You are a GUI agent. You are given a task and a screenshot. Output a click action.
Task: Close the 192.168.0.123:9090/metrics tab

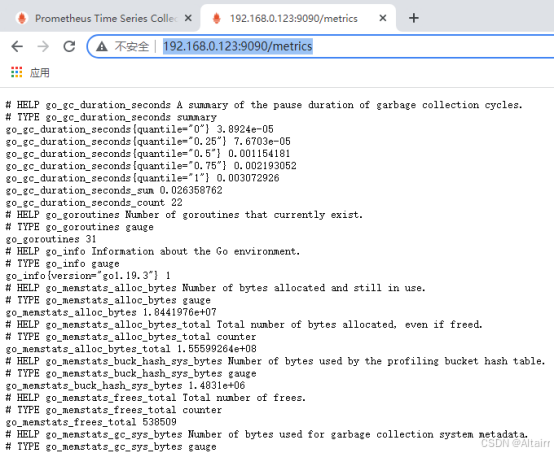[x=383, y=18]
